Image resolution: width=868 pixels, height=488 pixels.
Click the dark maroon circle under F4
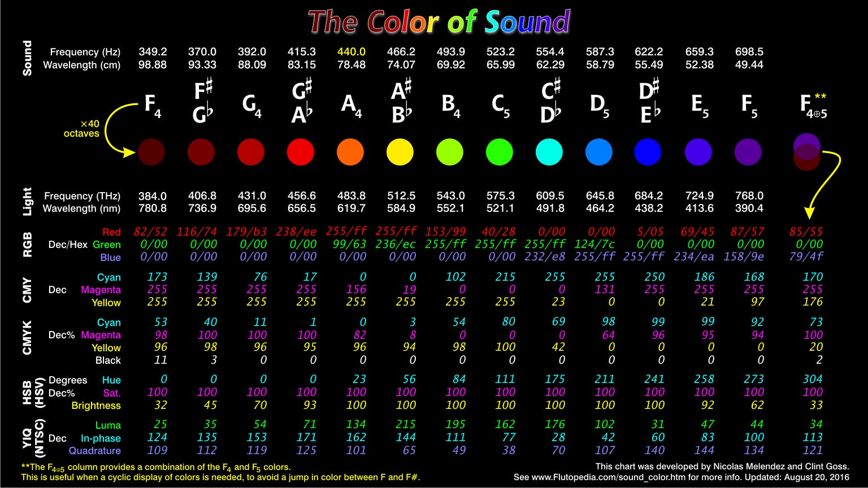point(151,152)
